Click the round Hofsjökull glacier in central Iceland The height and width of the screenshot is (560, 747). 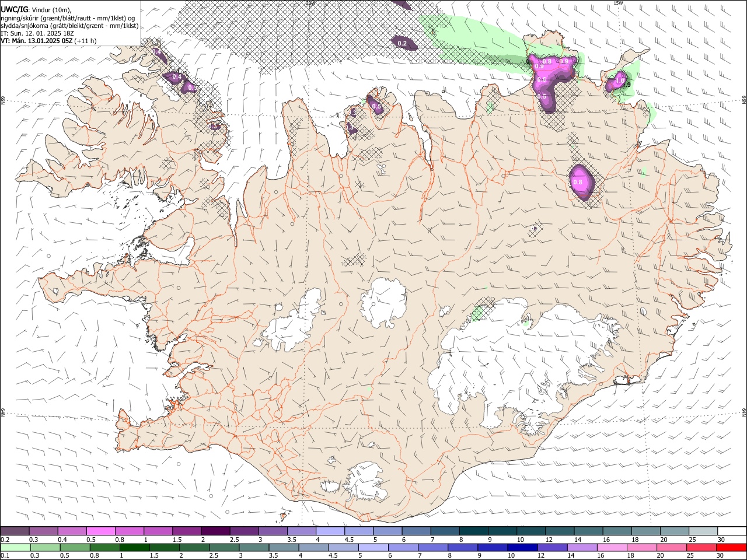point(383,303)
